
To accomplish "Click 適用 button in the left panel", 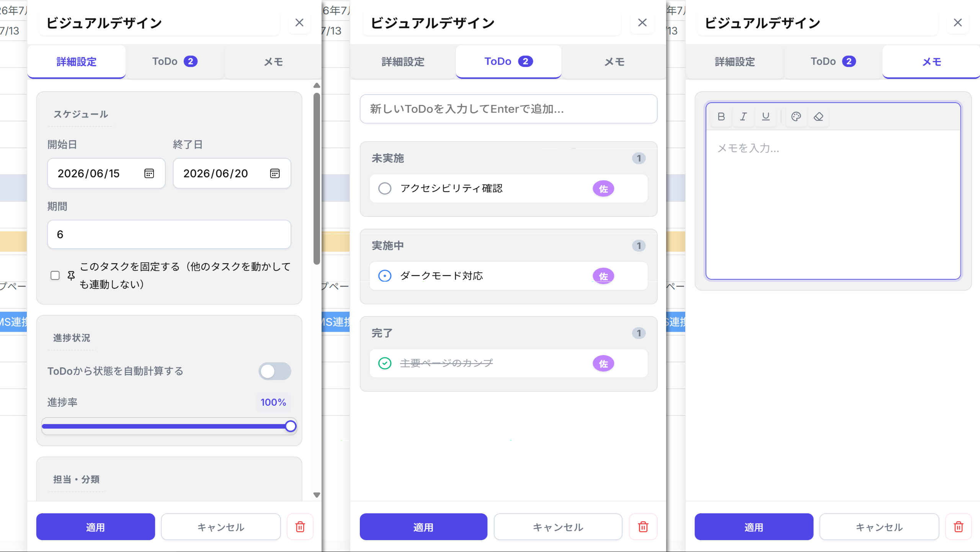I will tap(96, 527).
